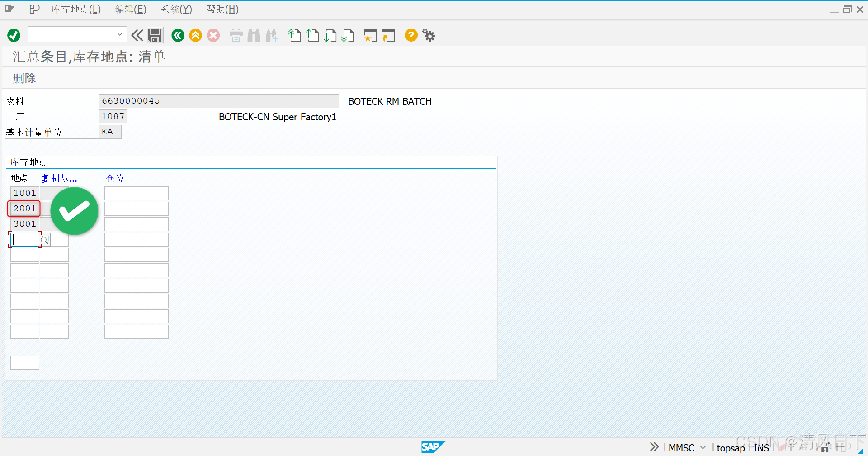Click the Print icon
Viewport: 868px width, 456px height.
click(x=236, y=35)
